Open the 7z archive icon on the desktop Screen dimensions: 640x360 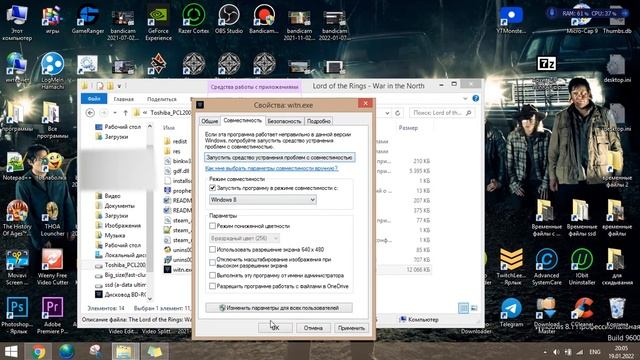point(547,64)
